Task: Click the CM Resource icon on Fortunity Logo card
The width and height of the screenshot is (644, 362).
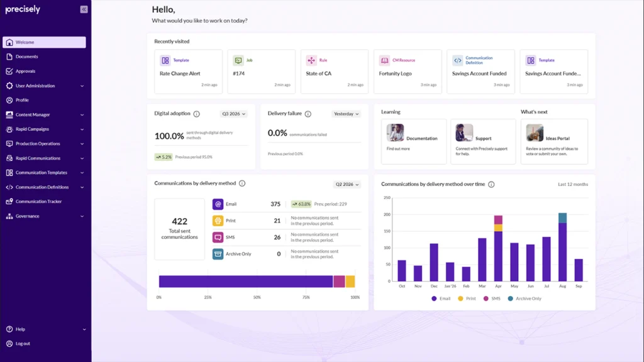Action: tap(384, 60)
